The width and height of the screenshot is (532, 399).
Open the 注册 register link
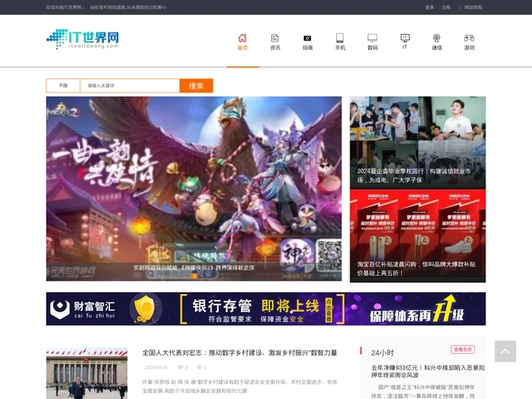(x=446, y=7)
